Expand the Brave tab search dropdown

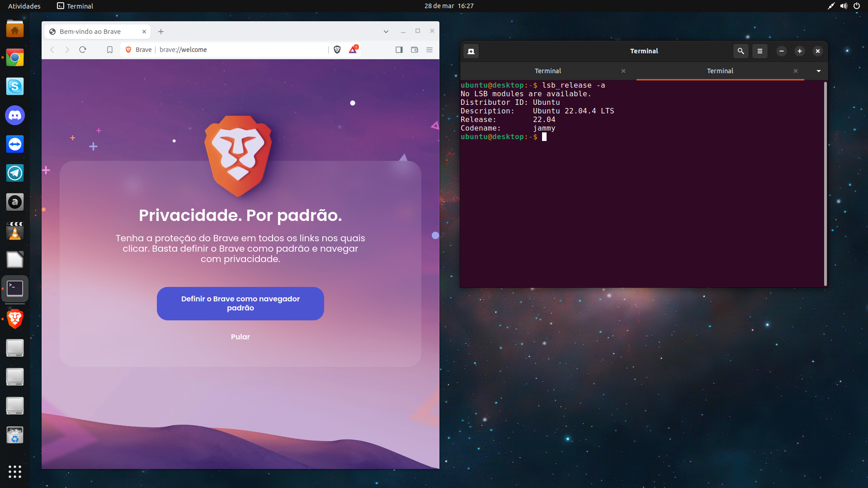point(386,32)
